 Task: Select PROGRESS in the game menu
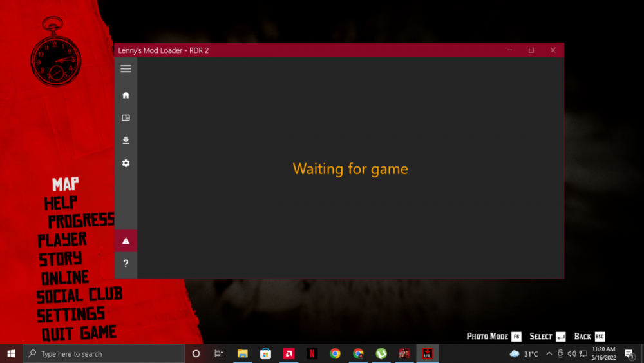click(81, 221)
